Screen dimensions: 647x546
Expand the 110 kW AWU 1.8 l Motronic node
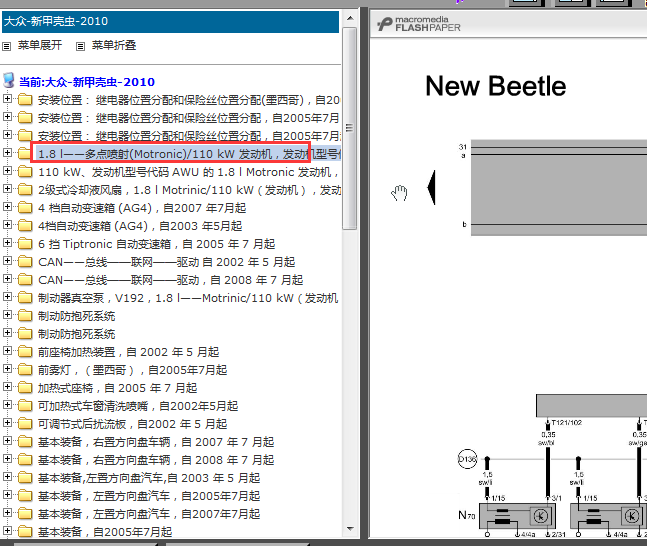[x=7, y=170]
